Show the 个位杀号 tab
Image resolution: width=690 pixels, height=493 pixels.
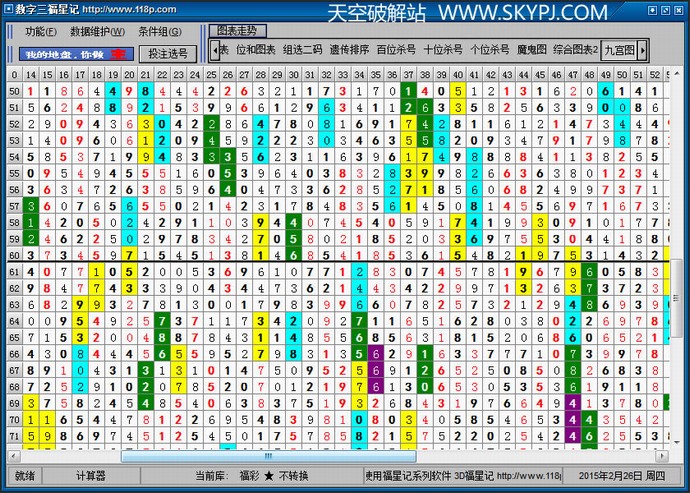[x=490, y=50]
